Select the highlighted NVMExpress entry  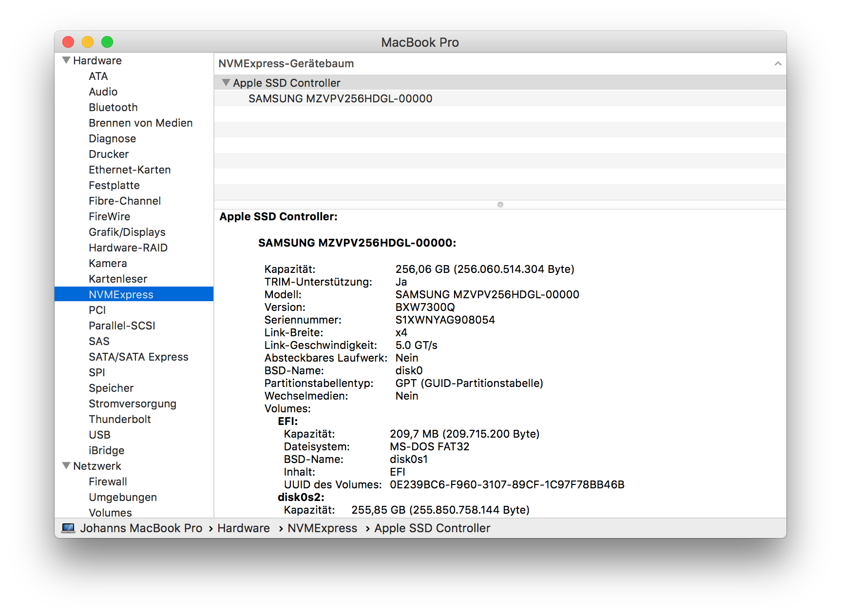tap(134, 294)
